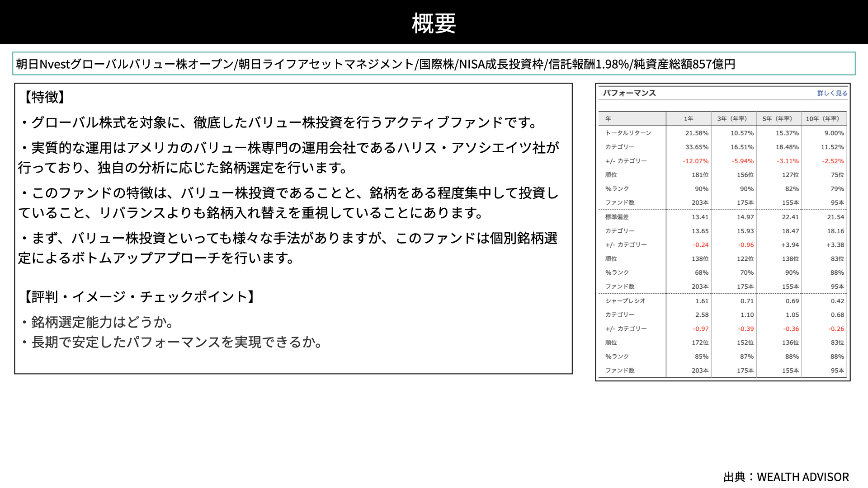Click the +3.94 value
This screenshot has width=868, height=488.
(x=790, y=245)
